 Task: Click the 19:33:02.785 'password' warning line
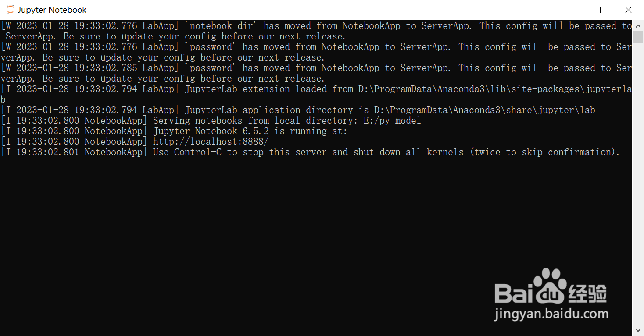(x=316, y=73)
